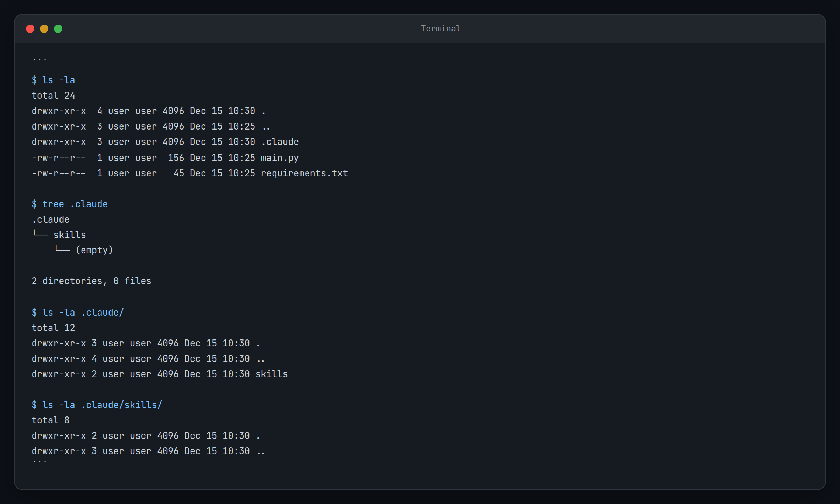Image resolution: width=840 pixels, height=504 pixels.
Task: Select the '.claude' directory entry
Action: [280, 142]
